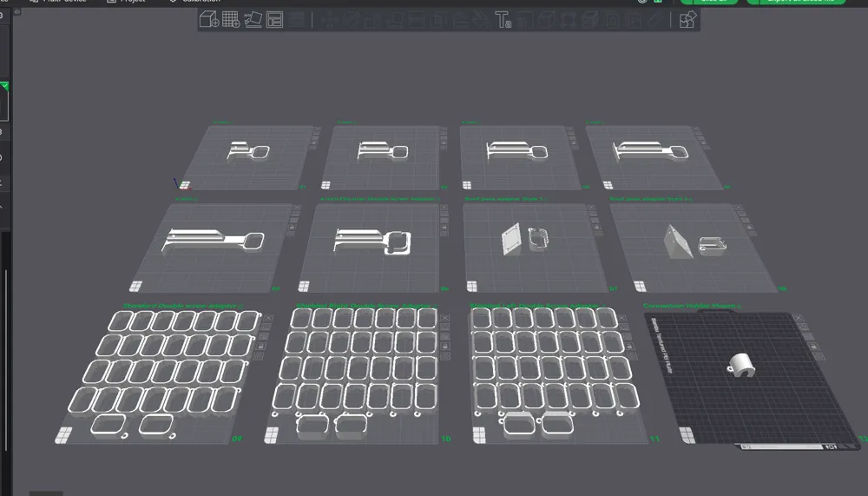The height and width of the screenshot is (496, 868).
Task: Toggle the lock on plate 09
Action: pyautogui.click(x=260, y=347)
